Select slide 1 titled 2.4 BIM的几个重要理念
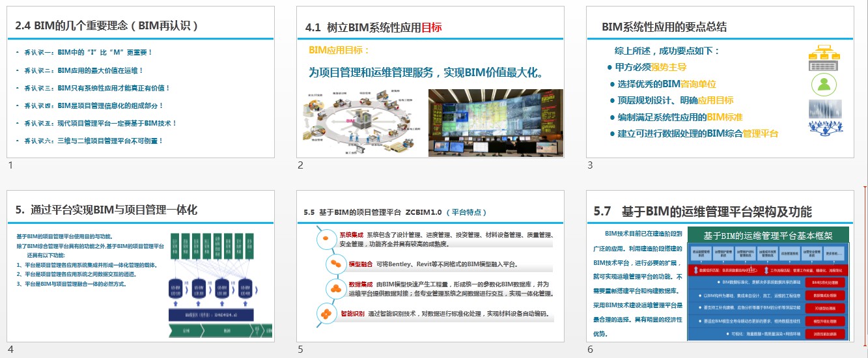 tap(139, 82)
